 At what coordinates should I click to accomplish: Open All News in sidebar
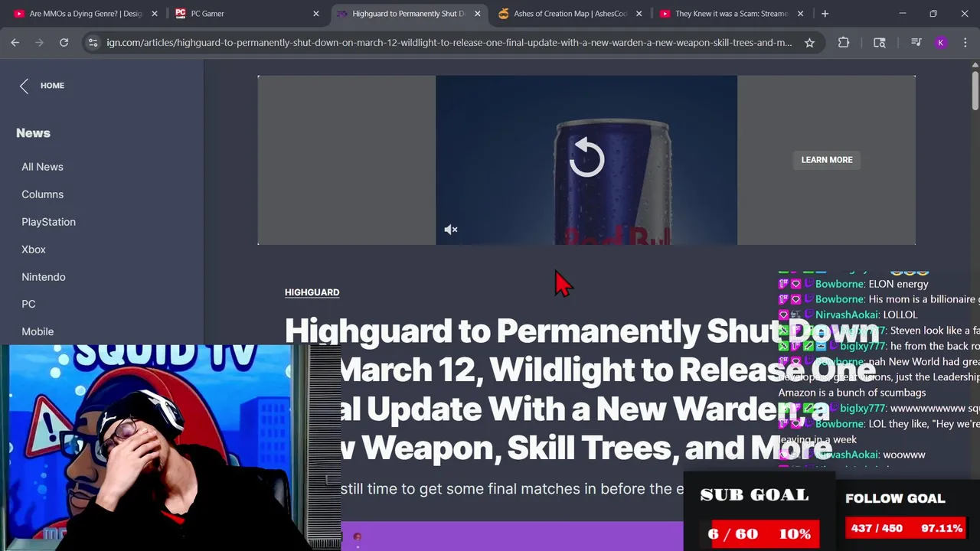(42, 167)
